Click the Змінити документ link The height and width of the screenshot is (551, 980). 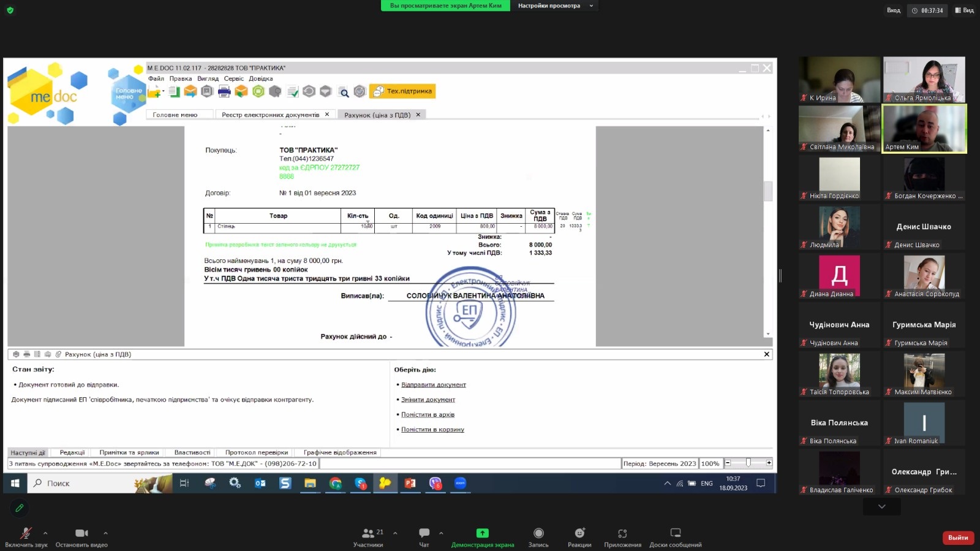pyautogui.click(x=428, y=400)
